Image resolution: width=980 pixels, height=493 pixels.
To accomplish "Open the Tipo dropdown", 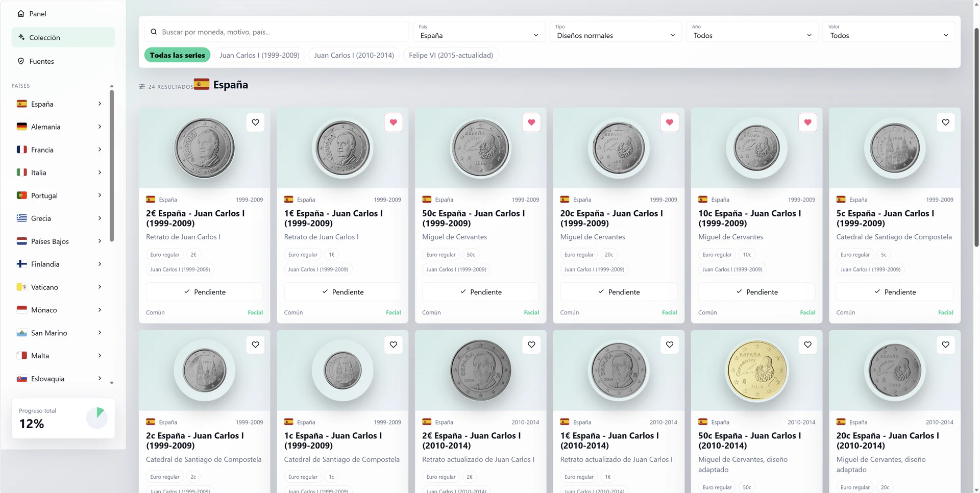I will coord(616,32).
